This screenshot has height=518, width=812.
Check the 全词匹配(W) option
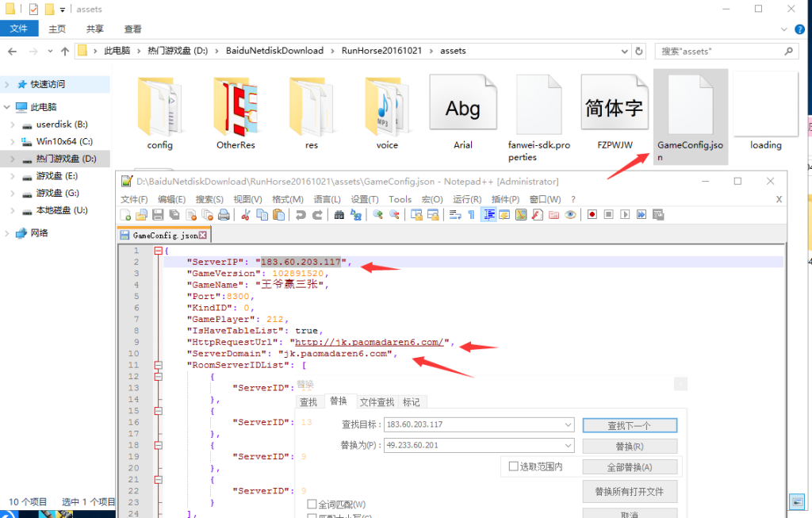coord(312,504)
